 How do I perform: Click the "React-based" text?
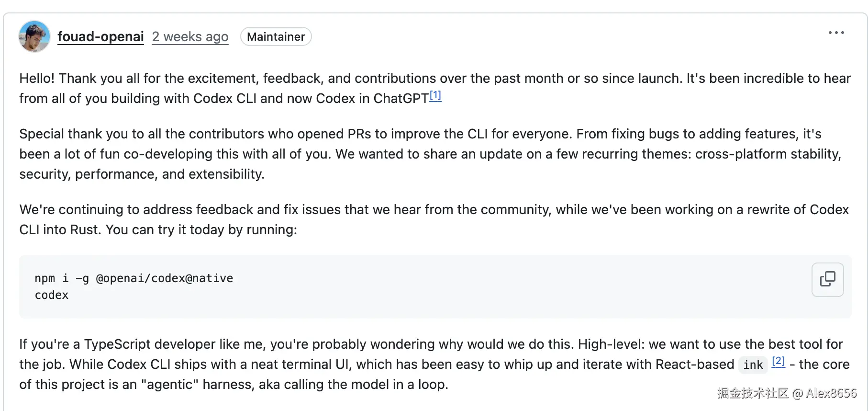pos(694,365)
